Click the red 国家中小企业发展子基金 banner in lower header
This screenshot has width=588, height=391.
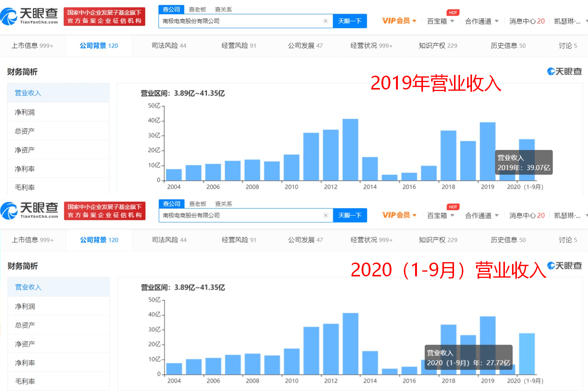[x=105, y=211]
